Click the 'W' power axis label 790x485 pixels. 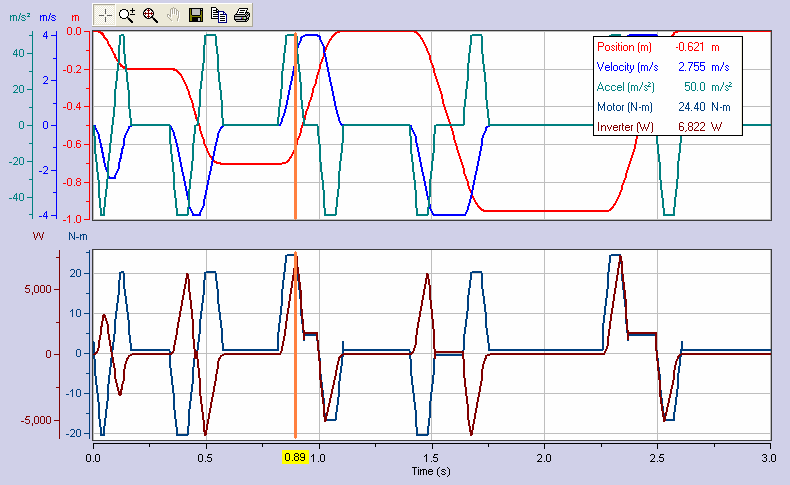click(38, 236)
